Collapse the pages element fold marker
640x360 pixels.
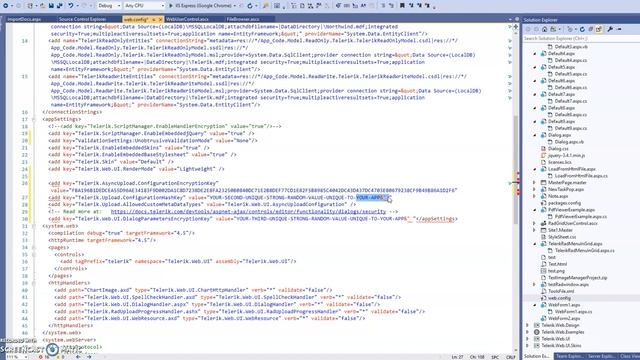pos(34,247)
